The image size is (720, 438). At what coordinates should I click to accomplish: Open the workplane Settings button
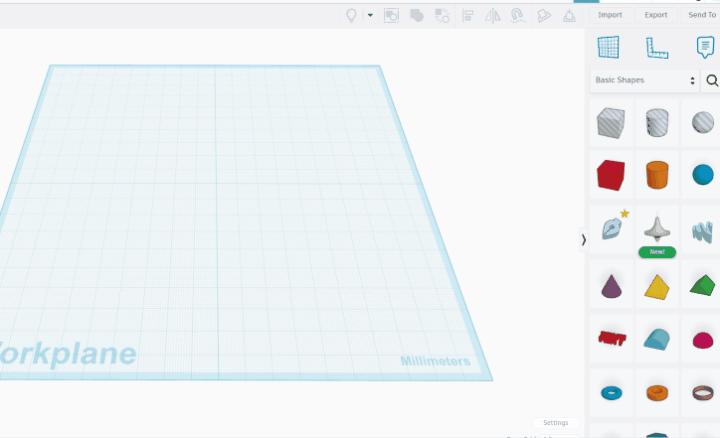tap(556, 422)
